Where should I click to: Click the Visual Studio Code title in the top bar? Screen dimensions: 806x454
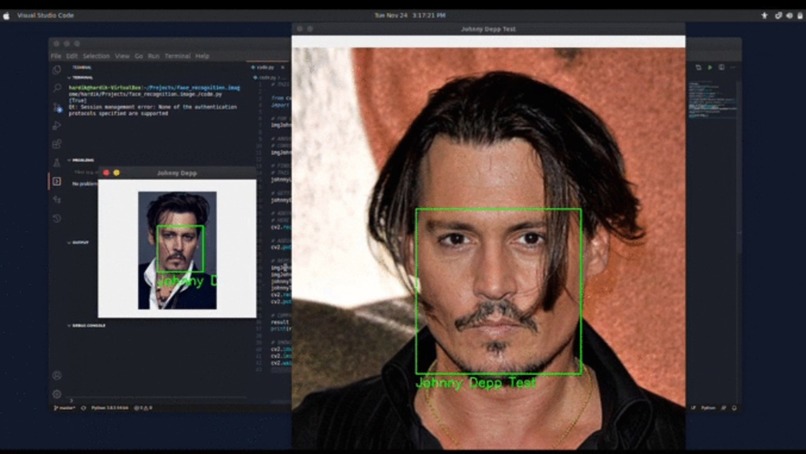[45, 16]
